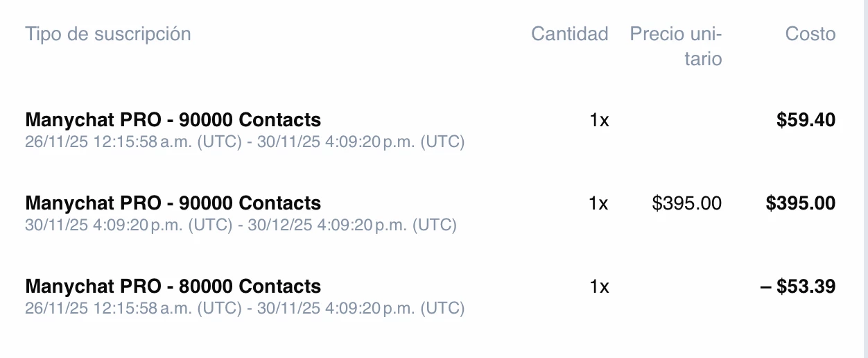
Task: Select the 90000 Contacts plan costing $395.00
Action: [x=173, y=203]
